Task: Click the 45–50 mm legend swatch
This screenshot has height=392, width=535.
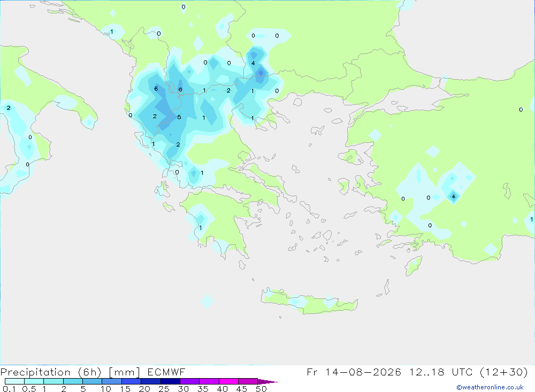Action: [248, 381]
